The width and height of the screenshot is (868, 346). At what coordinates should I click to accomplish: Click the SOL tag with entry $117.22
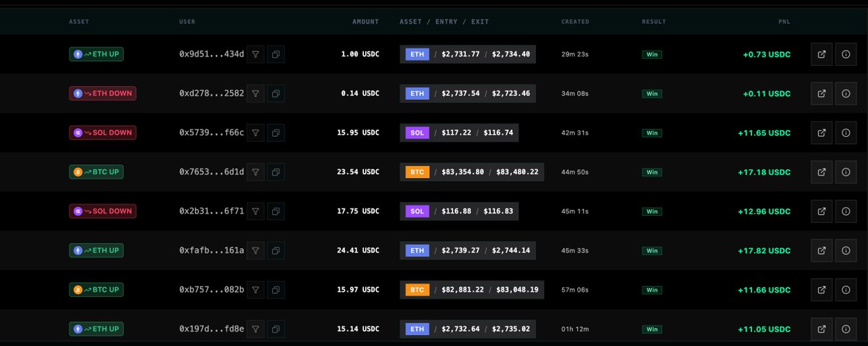pos(417,132)
